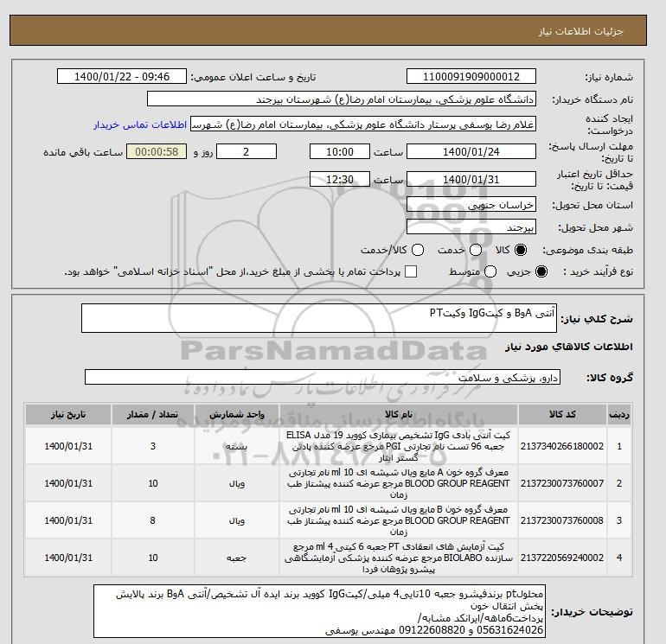The width and height of the screenshot is (666, 644).
Task: Click the ردیف column header
Action: (619, 414)
